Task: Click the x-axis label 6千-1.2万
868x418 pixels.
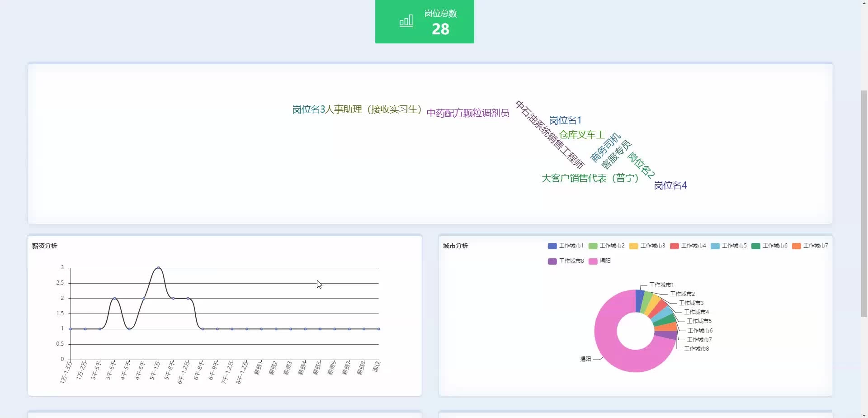Action: coord(183,372)
